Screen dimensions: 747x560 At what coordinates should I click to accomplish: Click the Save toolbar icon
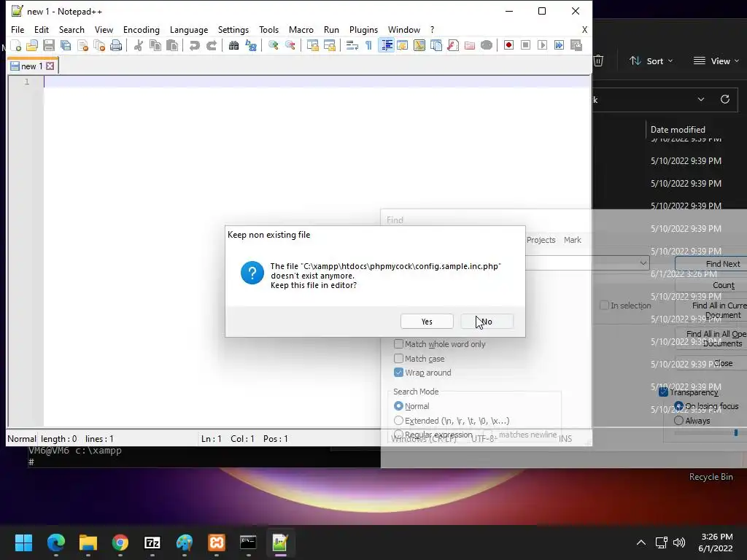49,45
